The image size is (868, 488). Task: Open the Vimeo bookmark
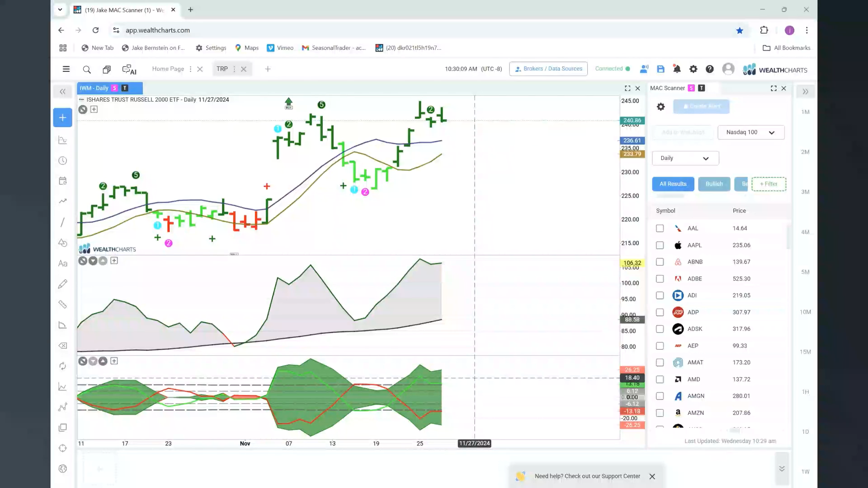coord(280,48)
